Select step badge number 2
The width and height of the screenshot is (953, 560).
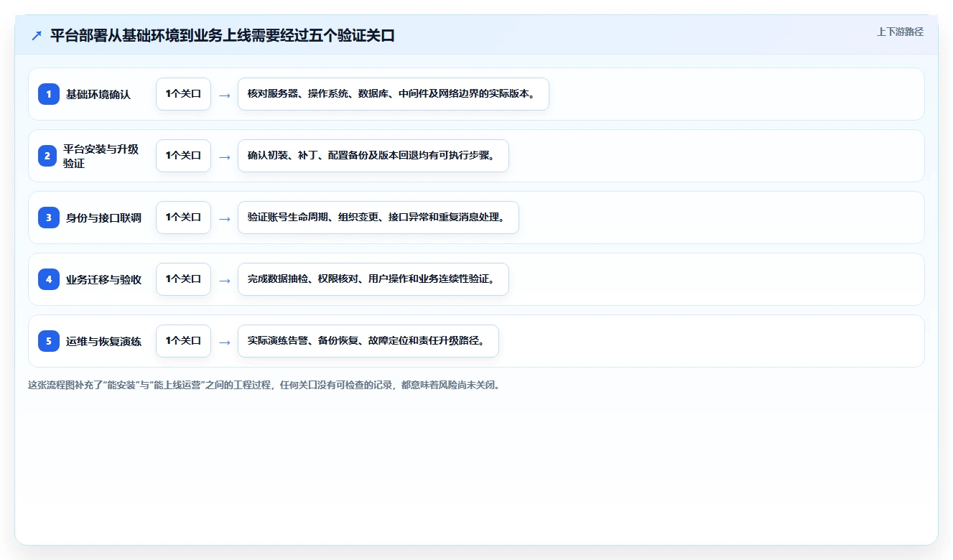(49, 156)
